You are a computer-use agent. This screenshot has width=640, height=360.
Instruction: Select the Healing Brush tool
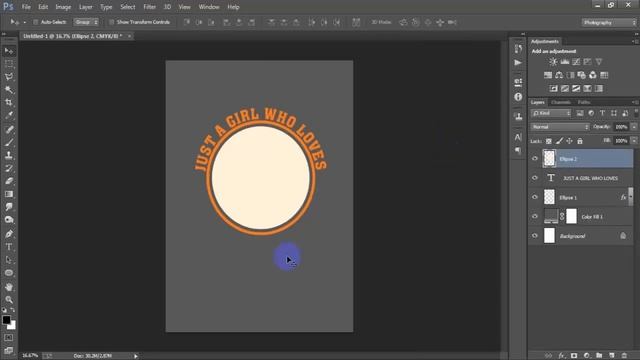click(x=9, y=130)
